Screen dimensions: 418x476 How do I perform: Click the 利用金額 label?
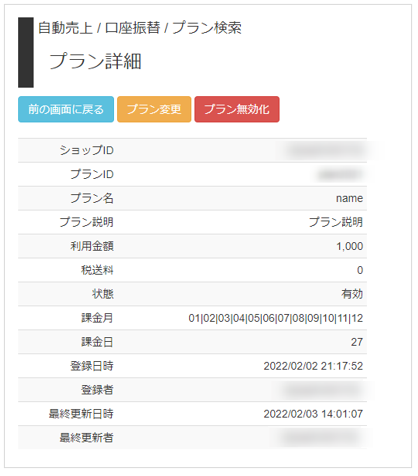pos(92,246)
